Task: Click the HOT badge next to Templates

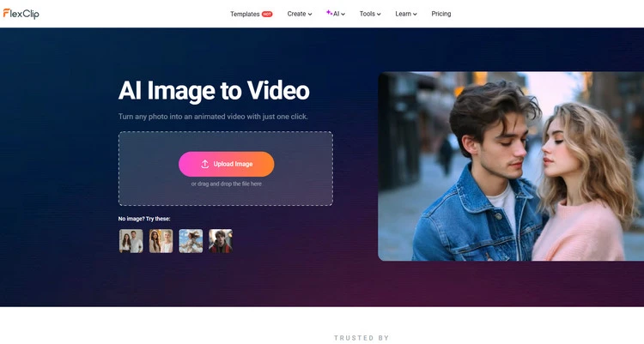Action: click(x=267, y=14)
